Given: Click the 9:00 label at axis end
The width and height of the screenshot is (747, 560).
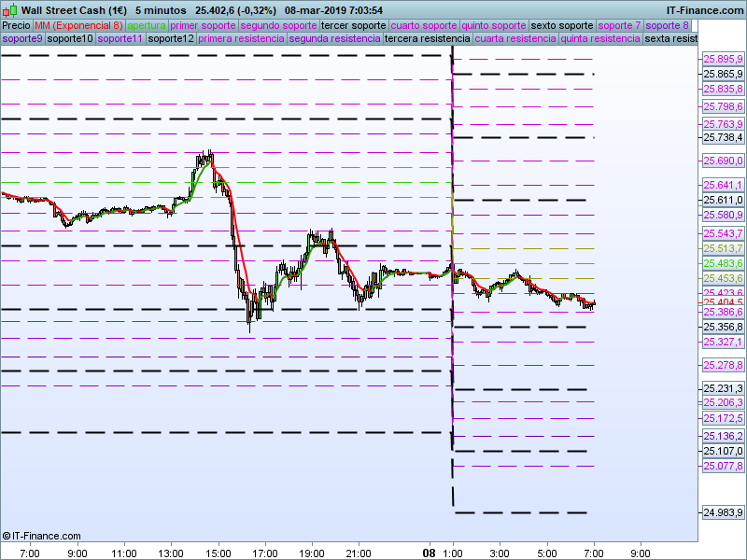Looking at the screenshot, I should click(x=641, y=553).
